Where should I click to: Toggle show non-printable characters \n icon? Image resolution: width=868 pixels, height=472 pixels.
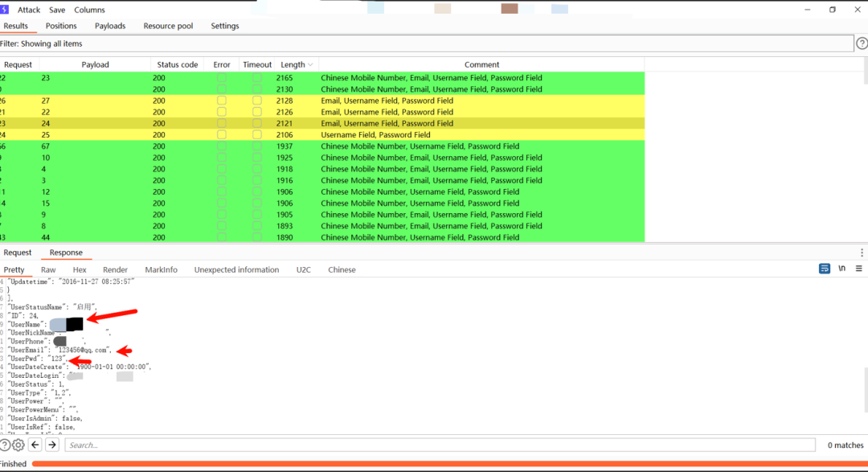(x=841, y=269)
